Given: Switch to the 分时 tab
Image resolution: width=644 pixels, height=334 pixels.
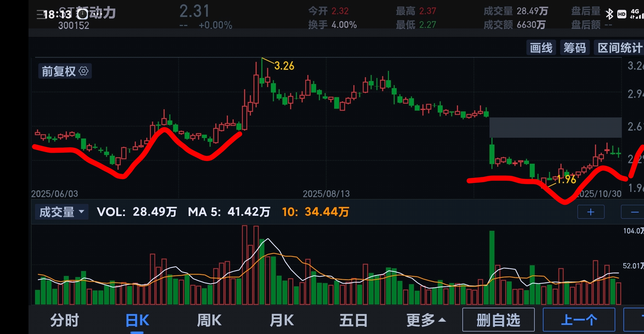Looking at the screenshot, I should pyautogui.click(x=65, y=320).
